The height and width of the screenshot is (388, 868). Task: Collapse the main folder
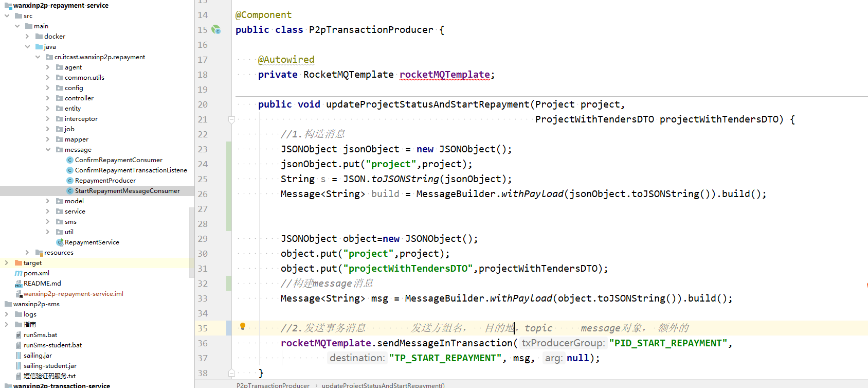click(x=17, y=26)
